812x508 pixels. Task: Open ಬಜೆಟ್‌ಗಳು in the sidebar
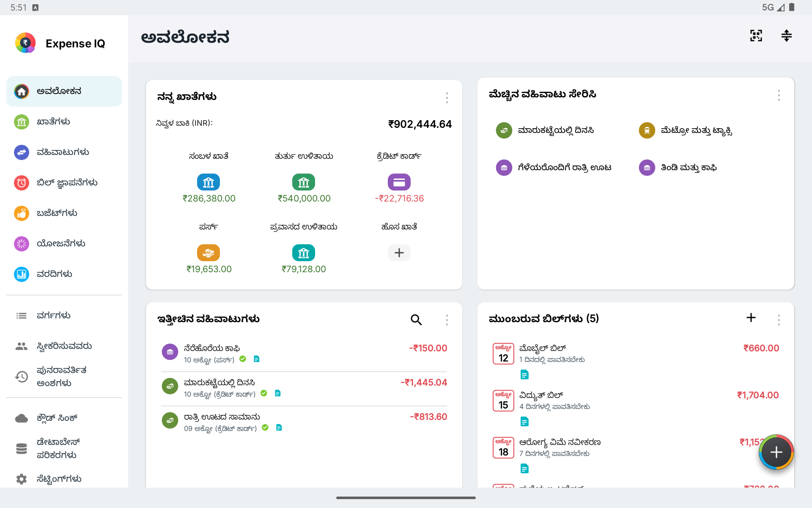pyautogui.click(x=64, y=213)
